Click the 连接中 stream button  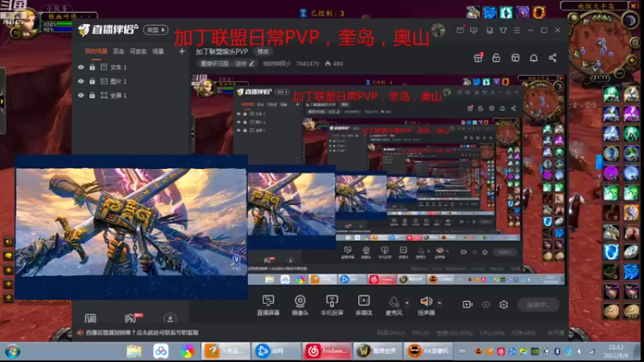pyautogui.click(x=538, y=305)
